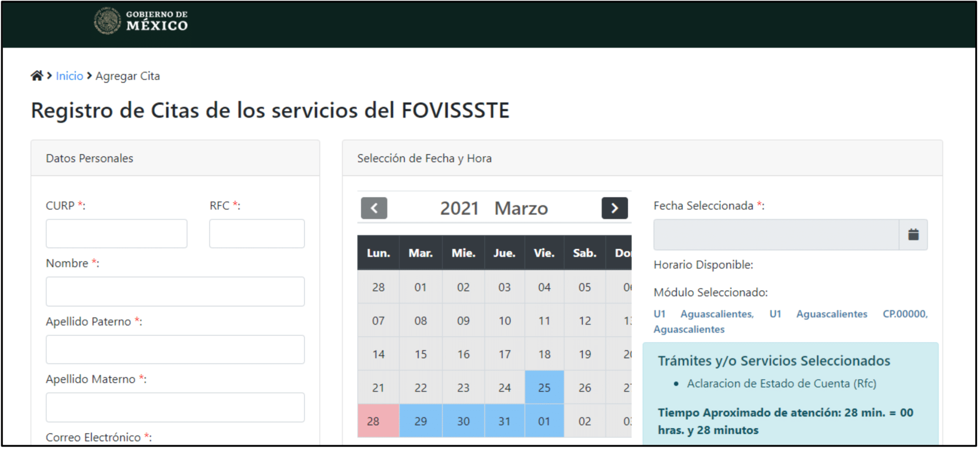This screenshot has height=449, width=980.
Task: Click calendar date 05
Action: coord(585,287)
